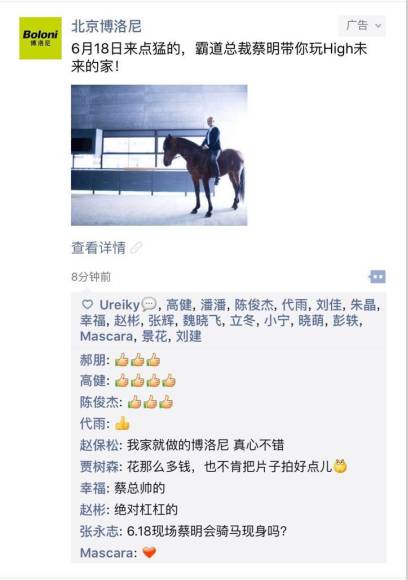Open commenter 赵保松's profile

(x=100, y=445)
